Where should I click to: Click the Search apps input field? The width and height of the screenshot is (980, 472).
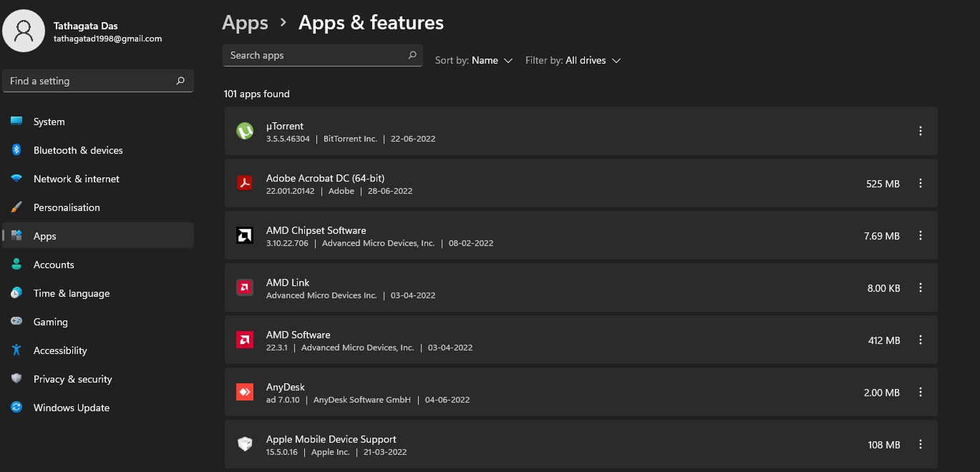(x=323, y=55)
